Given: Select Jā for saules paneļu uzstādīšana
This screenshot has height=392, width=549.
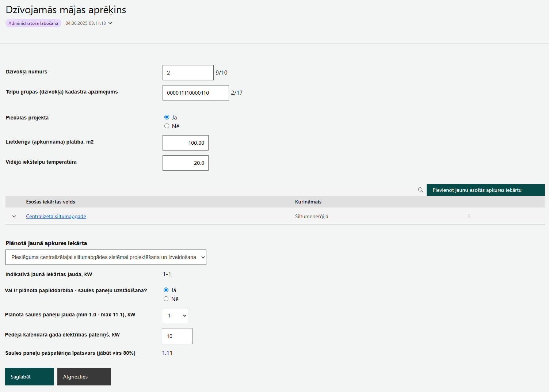Looking at the screenshot, I should click(166, 290).
